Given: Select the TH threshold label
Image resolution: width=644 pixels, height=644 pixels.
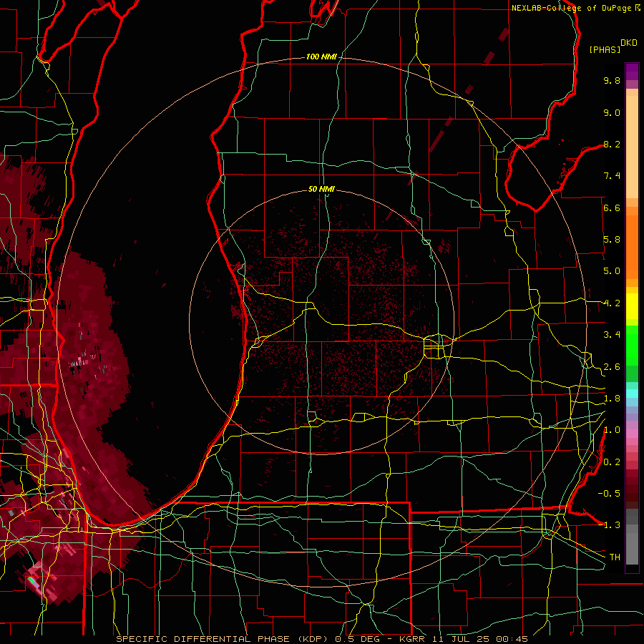Looking at the screenshot, I should (615, 557).
